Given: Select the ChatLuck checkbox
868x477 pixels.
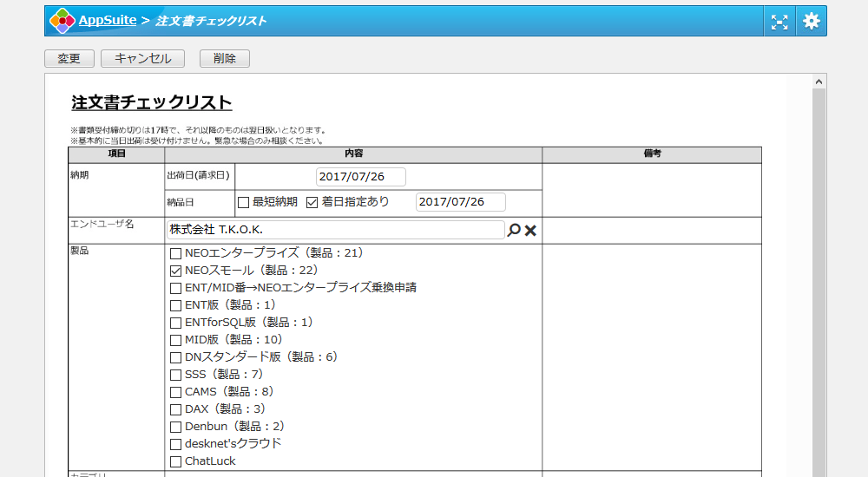Looking at the screenshot, I should click(x=176, y=461).
